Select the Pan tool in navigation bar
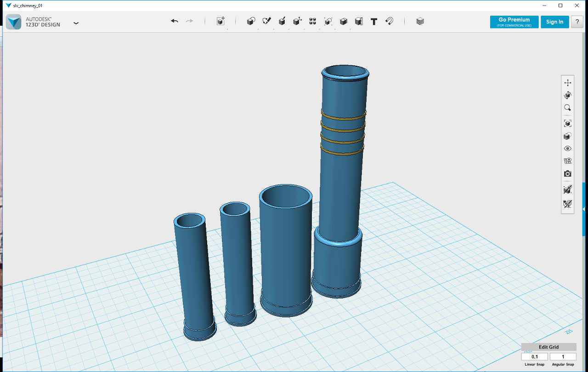Image resolution: width=588 pixels, height=372 pixels. click(568, 83)
